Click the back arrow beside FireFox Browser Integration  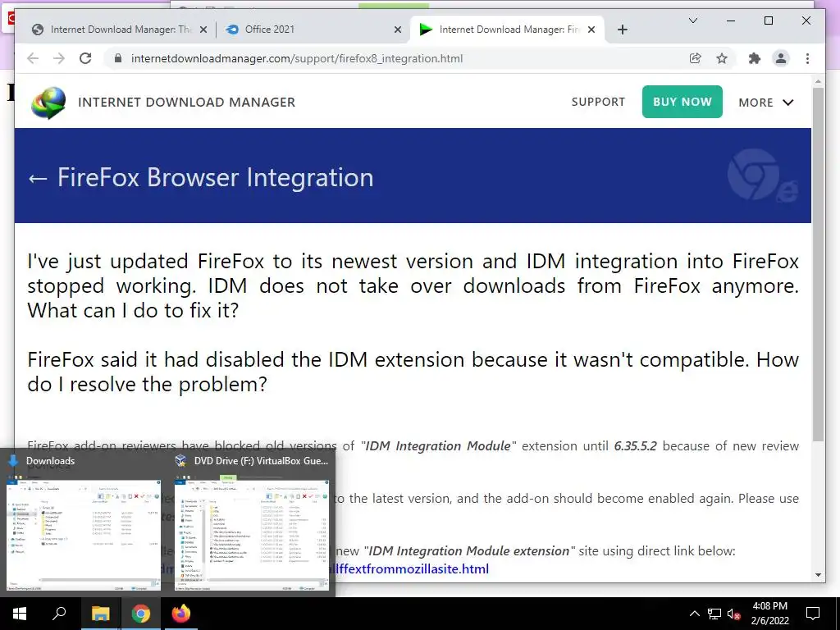click(x=38, y=178)
